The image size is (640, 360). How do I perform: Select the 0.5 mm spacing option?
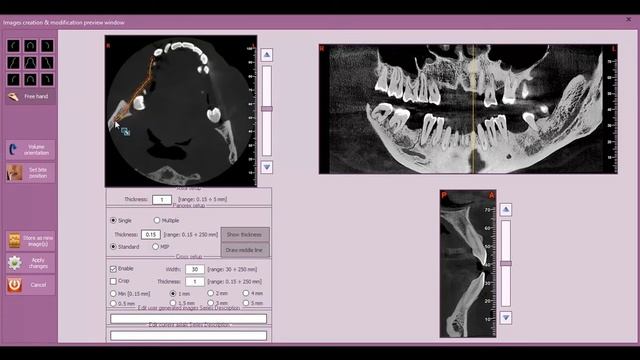point(113,303)
